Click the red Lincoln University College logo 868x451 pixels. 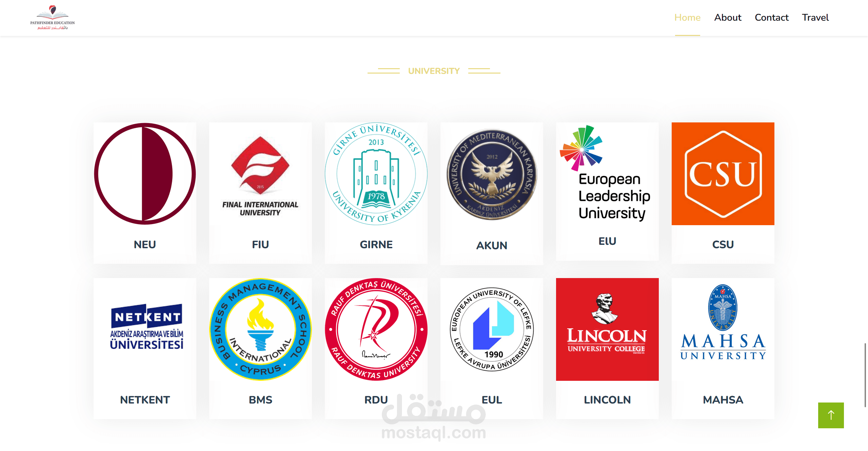coord(607,329)
